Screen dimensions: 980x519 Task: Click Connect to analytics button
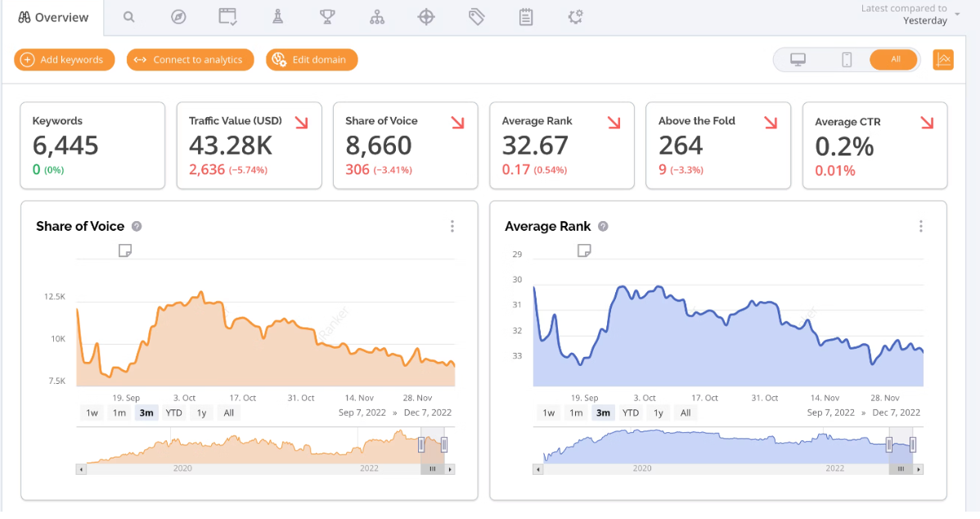click(x=190, y=60)
